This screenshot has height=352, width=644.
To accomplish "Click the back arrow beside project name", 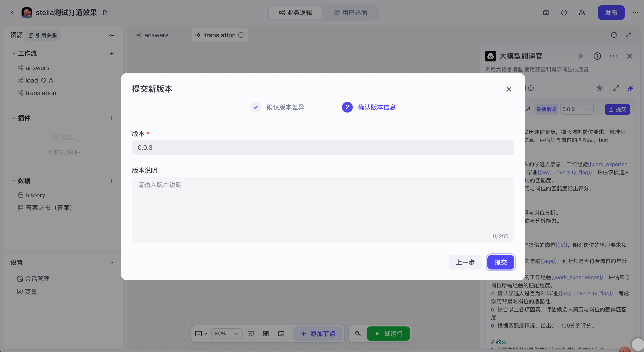I will [12, 13].
